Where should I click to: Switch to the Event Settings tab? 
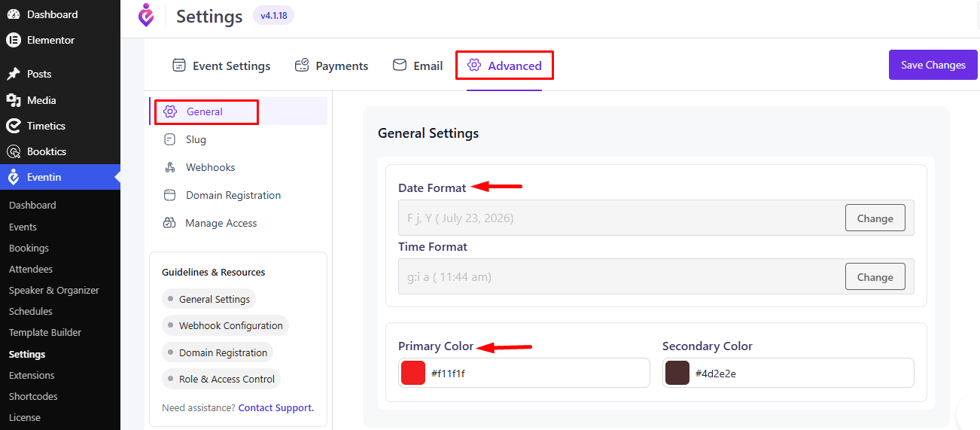[x=221, y=66]
